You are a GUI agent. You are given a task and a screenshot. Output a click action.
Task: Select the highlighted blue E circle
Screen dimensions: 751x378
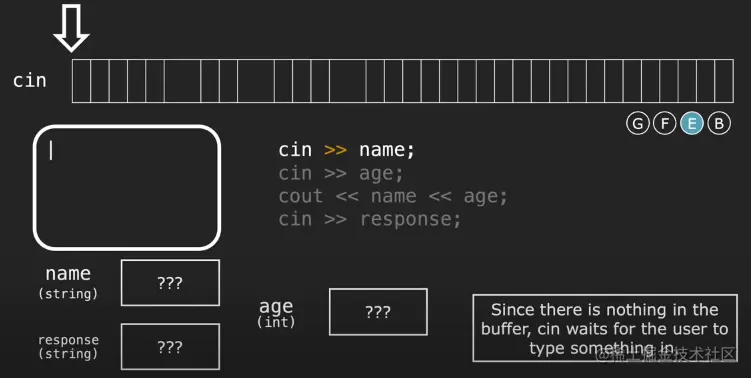pos(692,124)
